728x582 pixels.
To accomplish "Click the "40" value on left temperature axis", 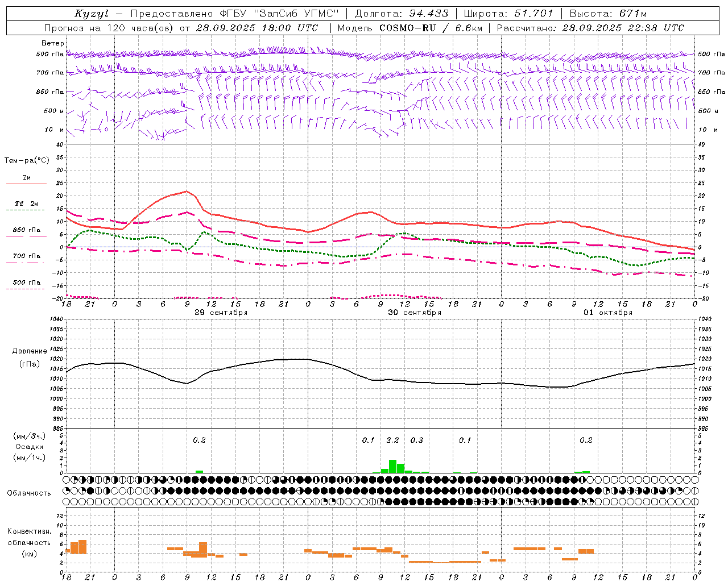I will pos(59,144).
